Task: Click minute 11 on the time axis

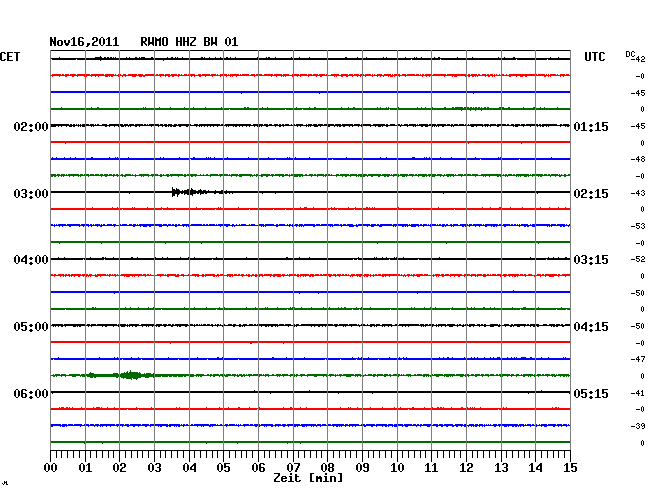Action: click(432, 468)
